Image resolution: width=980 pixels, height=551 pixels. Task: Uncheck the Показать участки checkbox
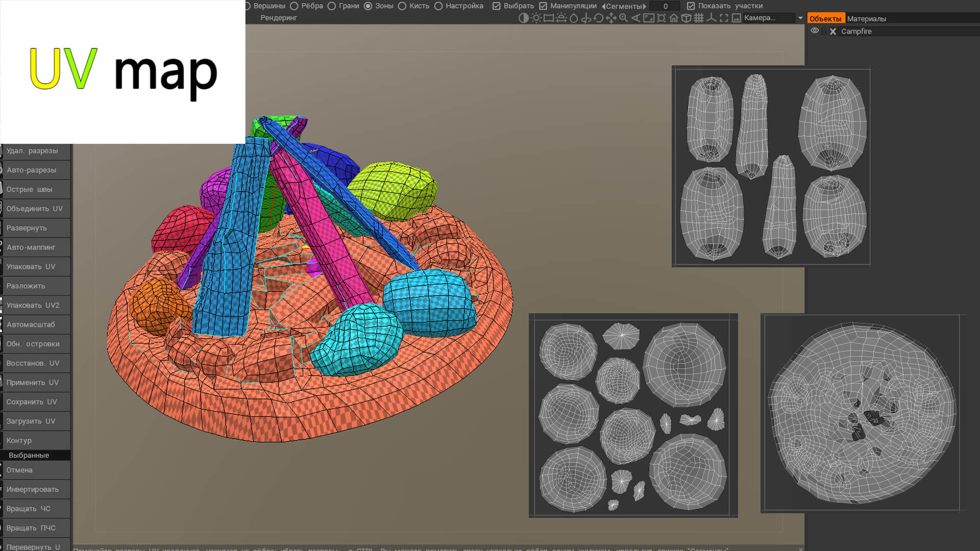click(x=691, y=6)
